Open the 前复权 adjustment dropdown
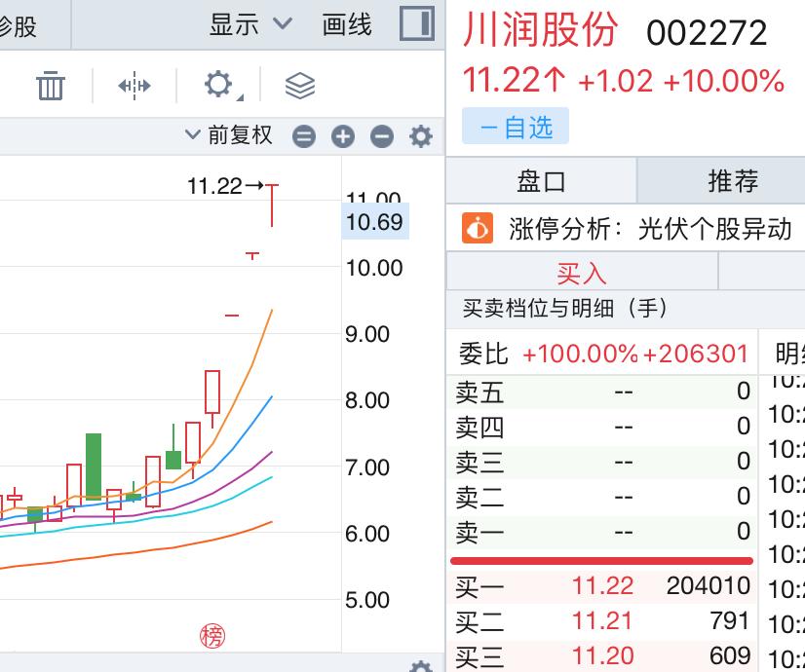 [x=230, y=135]
